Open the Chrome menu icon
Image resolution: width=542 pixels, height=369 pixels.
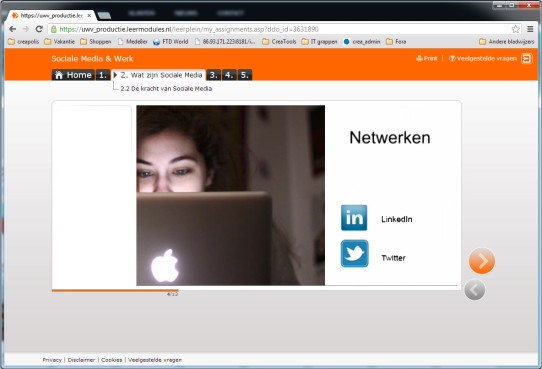530,29
